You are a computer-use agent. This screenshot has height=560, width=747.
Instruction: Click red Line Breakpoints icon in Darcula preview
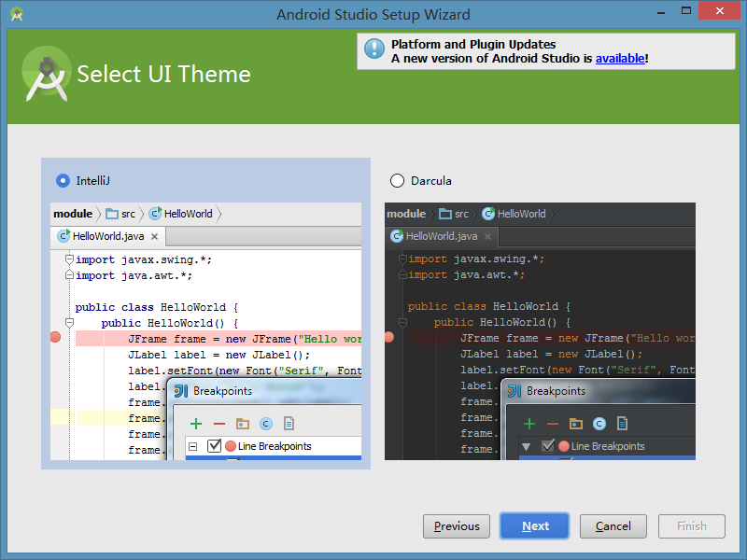(x=564, y=446)
